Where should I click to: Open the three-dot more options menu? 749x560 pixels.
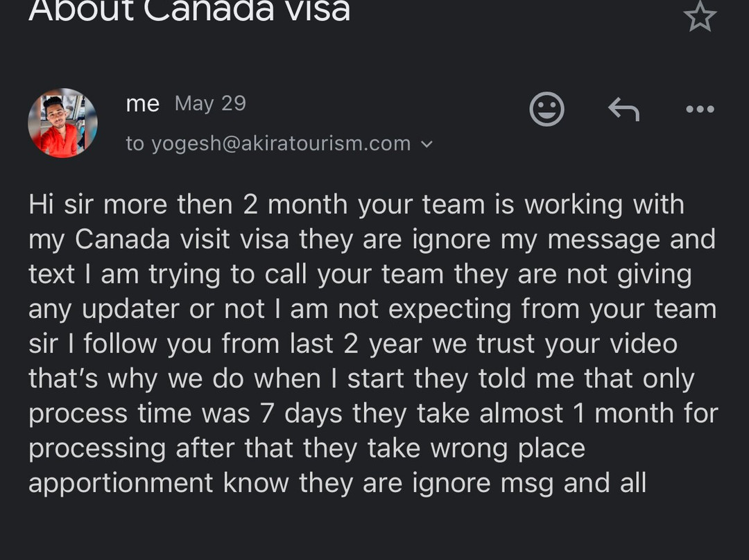point(699,109)
